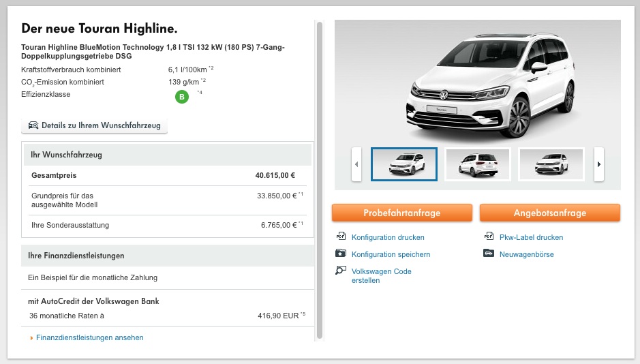This screenshot has height=364, width=640.
Task: Click the PDF icon beside Pkw-Label drucken
Action: click(x=489, y=236)
